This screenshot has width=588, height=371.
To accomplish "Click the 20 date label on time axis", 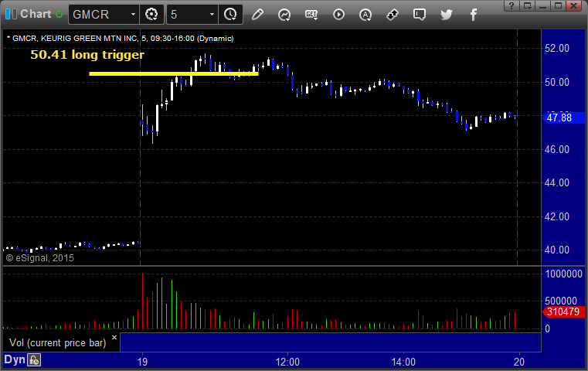I will (x=519, y=362).
